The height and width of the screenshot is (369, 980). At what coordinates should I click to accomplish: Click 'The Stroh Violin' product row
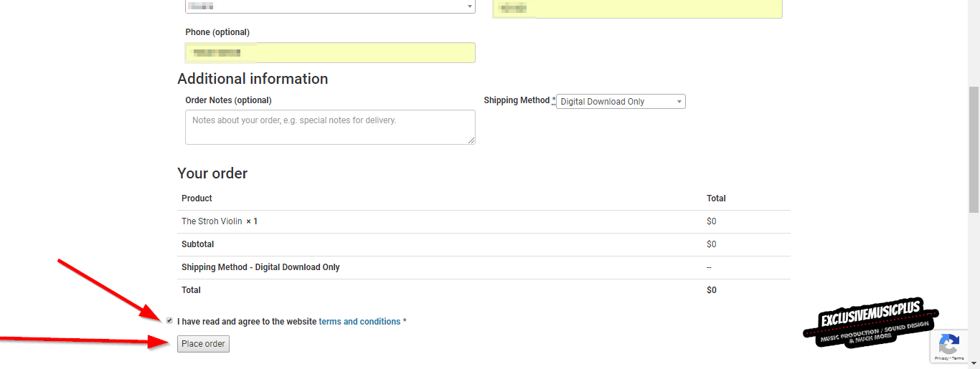coord(212,221)
